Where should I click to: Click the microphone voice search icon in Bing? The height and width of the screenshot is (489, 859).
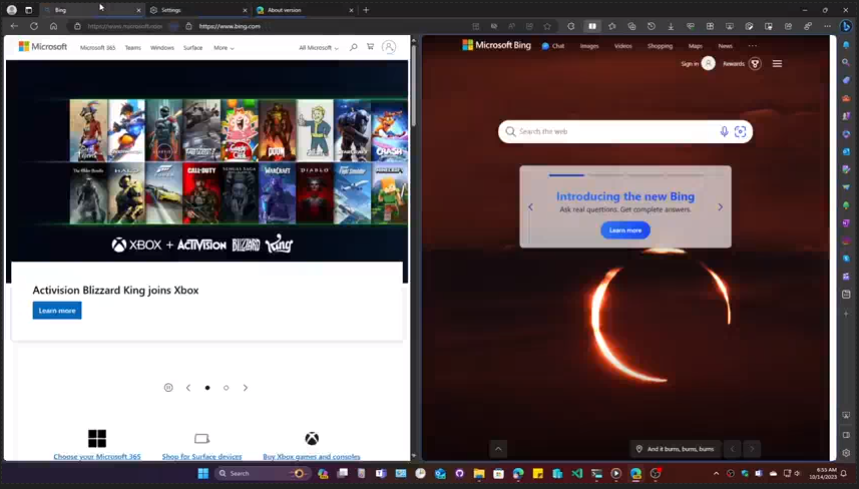point(724,132)
